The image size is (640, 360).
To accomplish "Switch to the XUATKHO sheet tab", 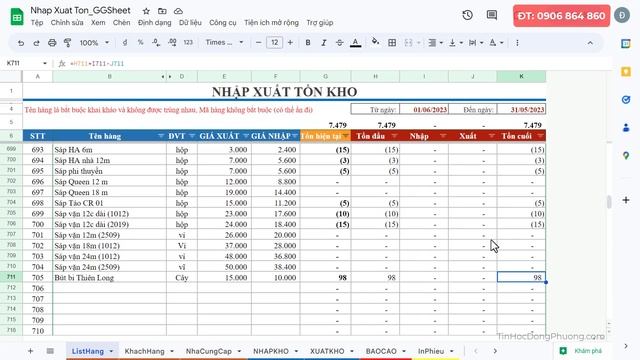I will 327,351.
